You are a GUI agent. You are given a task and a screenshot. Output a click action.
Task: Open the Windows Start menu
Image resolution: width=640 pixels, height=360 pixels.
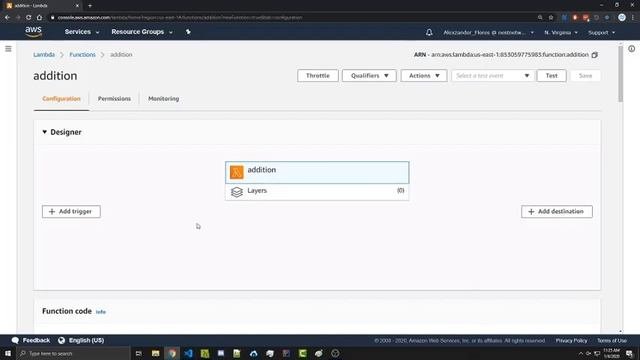(8, 353)
